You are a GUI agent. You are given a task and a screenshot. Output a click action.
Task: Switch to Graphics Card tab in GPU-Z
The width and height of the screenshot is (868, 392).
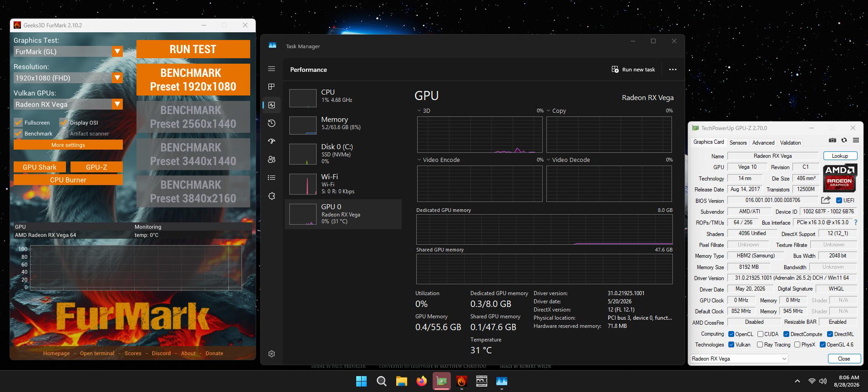[x=708, y=142]
